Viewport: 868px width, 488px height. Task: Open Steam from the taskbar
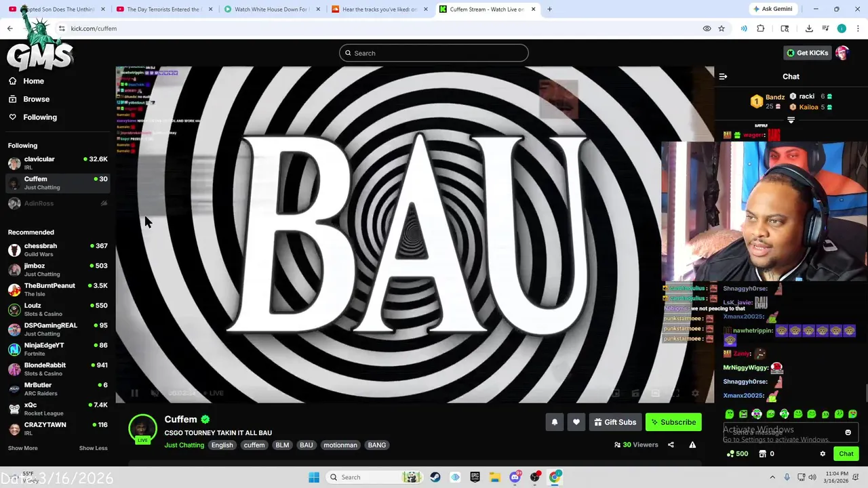coord(435,477)
